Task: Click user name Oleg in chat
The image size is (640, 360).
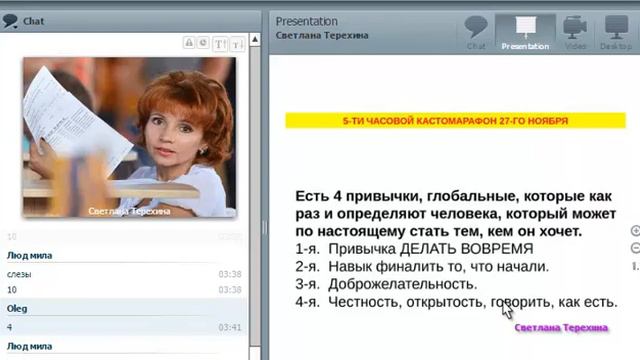Action: (x=17, y=309)
